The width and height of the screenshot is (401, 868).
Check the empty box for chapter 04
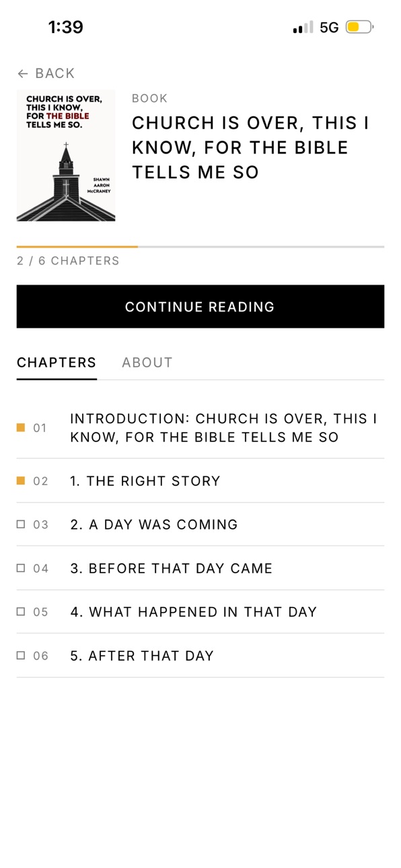coord(21,568)
